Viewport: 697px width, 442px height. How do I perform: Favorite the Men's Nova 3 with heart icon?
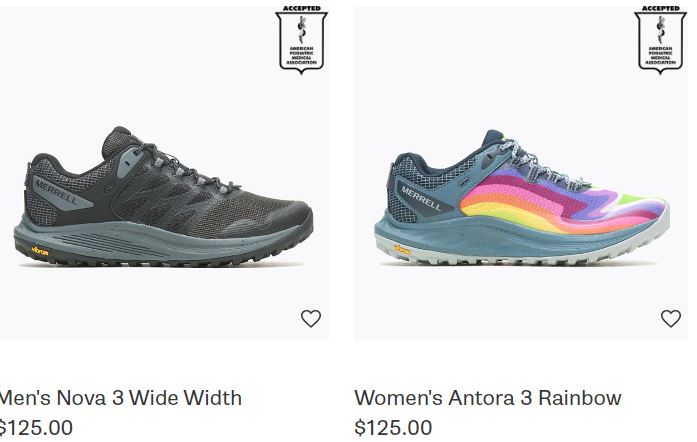311,318
